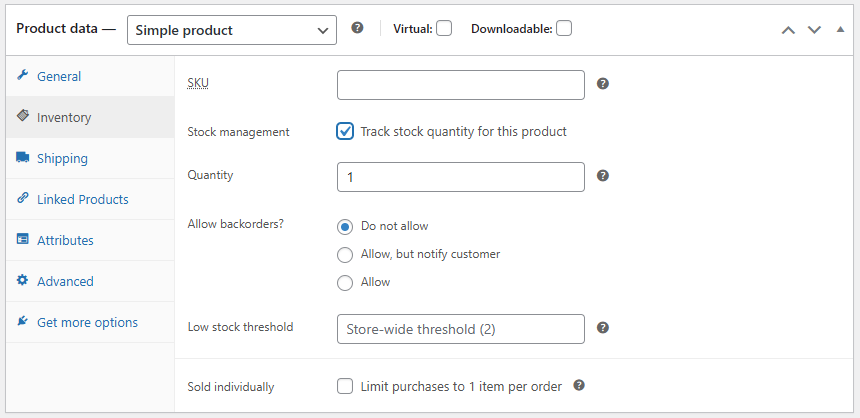
Task: Click the Low stock threshold label
Action: [240, 327]
